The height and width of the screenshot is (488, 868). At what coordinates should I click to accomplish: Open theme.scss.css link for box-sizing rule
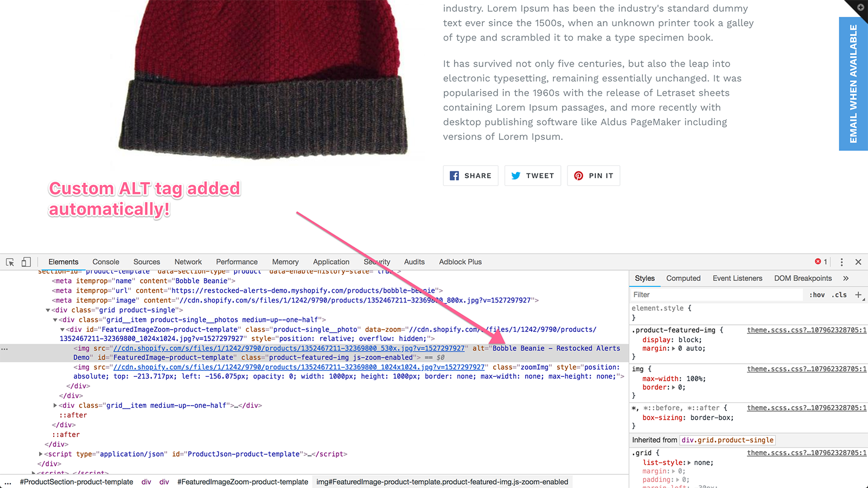point(807,408)
